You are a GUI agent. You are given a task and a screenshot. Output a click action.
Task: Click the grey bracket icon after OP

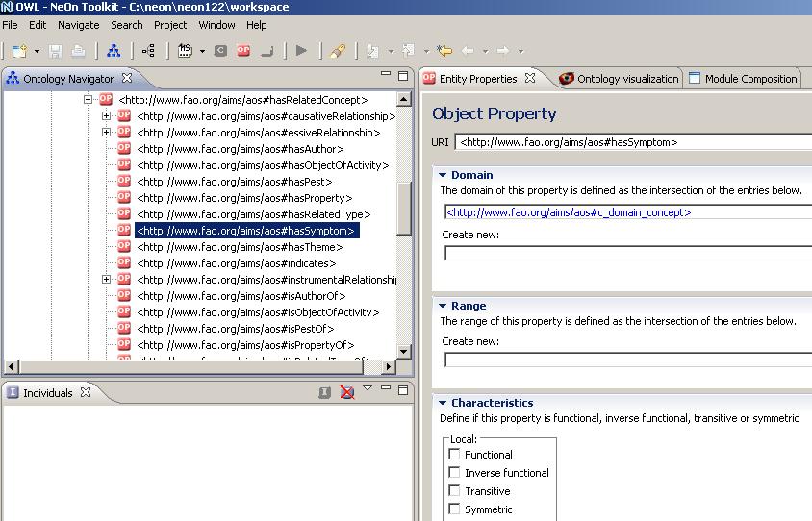pos(267,51)
